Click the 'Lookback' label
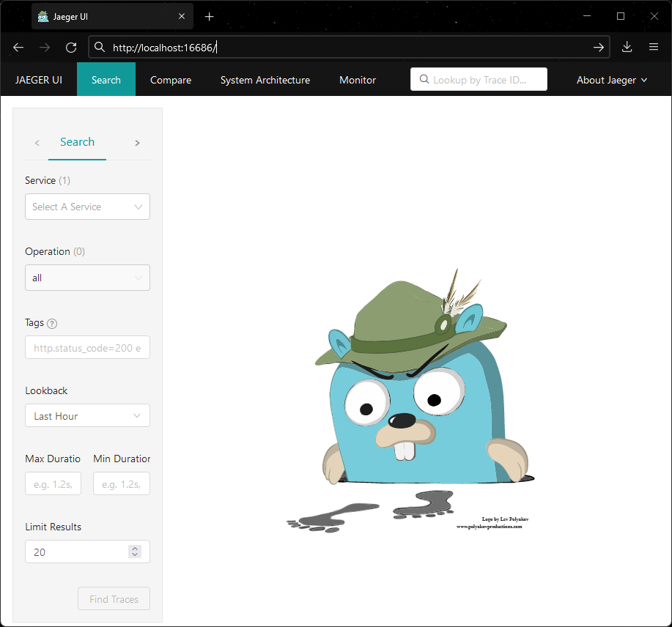The height and width of the screenshot is (627, 672). tap(46, 390)
